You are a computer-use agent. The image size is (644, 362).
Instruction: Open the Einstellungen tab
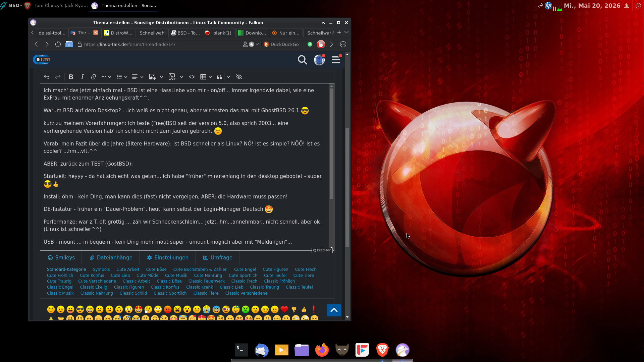coord(168,258)
